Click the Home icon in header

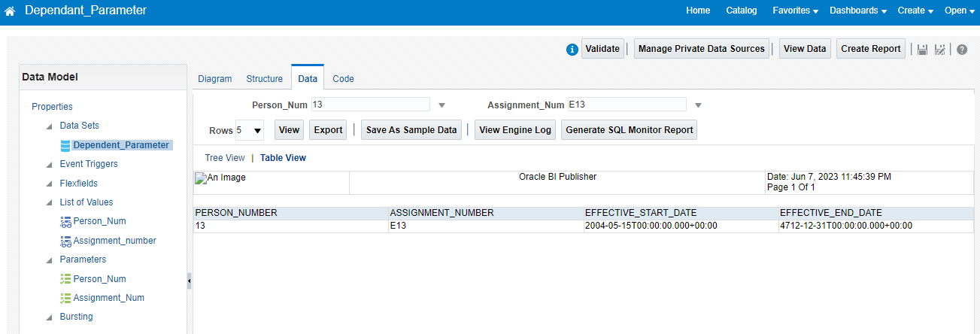coord(11,11)
